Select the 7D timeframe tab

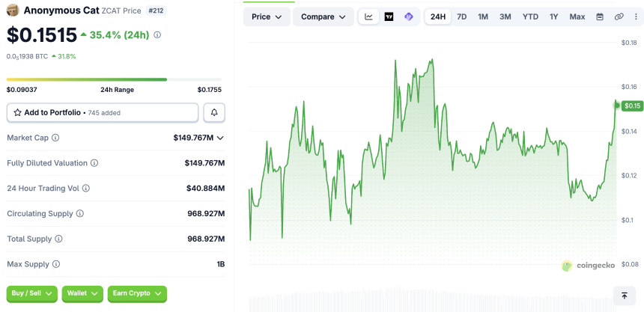(x=462, y=16)
